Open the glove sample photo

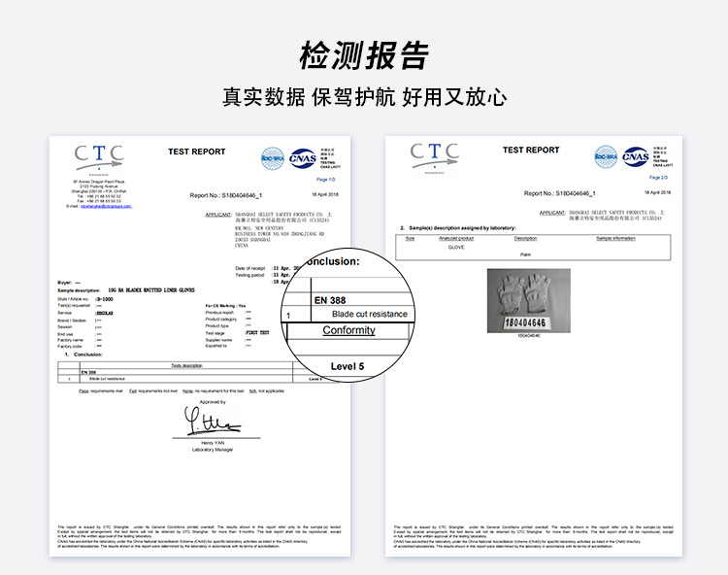pyautogui.click(x=529, y=300)
